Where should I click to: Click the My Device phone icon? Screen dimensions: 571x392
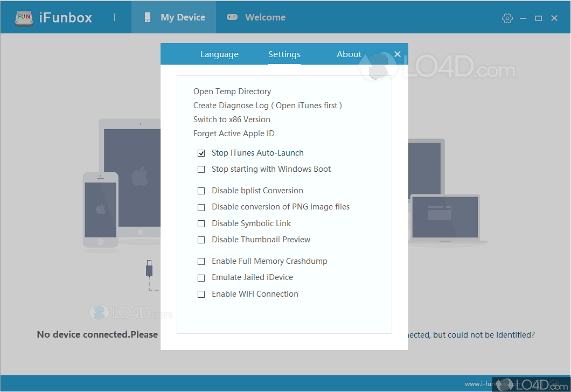(x=147, y=17)
